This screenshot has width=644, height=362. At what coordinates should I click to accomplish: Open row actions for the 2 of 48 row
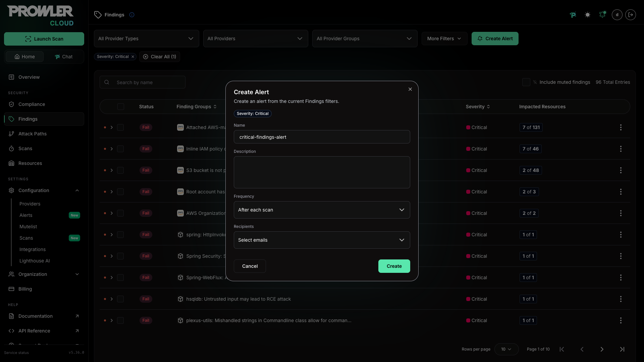621,170
